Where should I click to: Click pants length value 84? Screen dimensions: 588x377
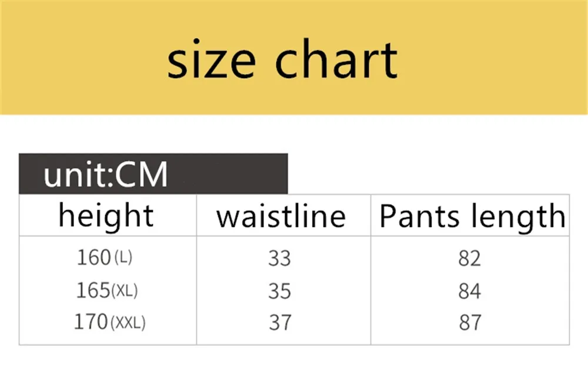click(x=469, y=291)
